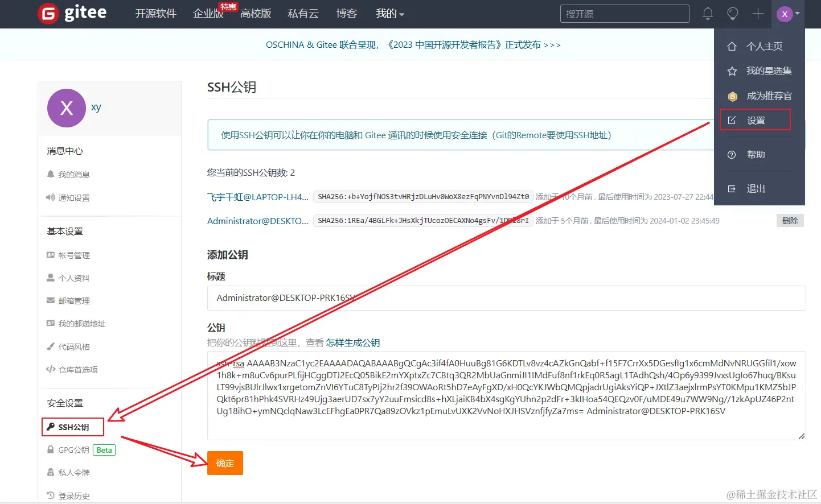The width and height of the screenshot is (821, 504).
Task: Click the SHA256:1REa/4BGLFk fingerprint text
Action: [x=423, y=221]
